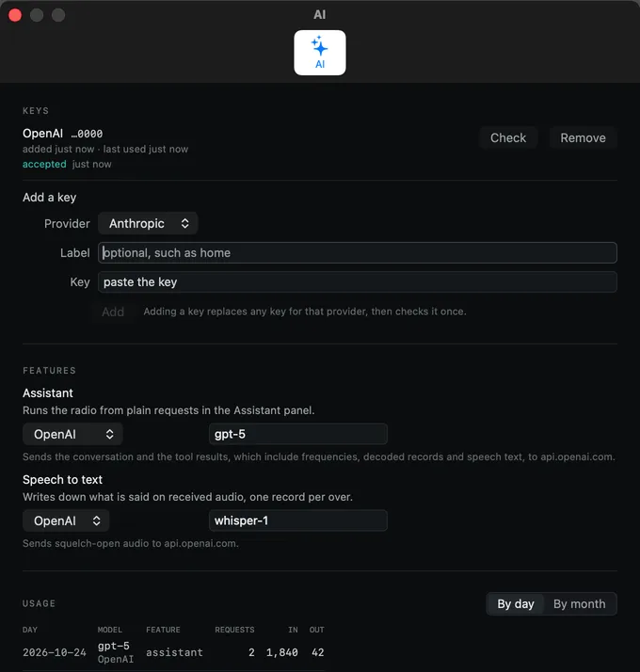Open the Provider dropdown showing Anthropic
This screenshot has width=640, height=672.
148,223
